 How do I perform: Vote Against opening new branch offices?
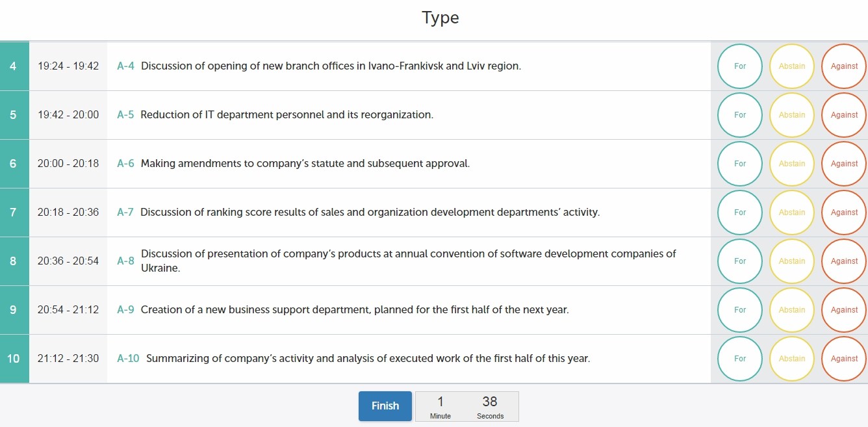point(844,66)
